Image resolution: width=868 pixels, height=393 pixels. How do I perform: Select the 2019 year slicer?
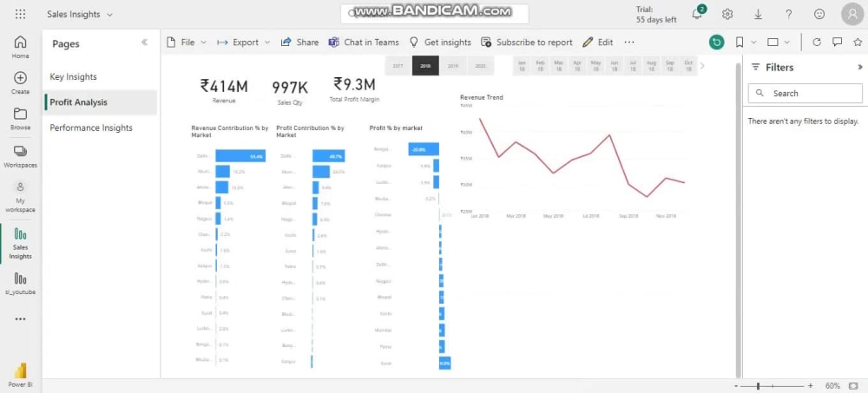coord(453,66)
